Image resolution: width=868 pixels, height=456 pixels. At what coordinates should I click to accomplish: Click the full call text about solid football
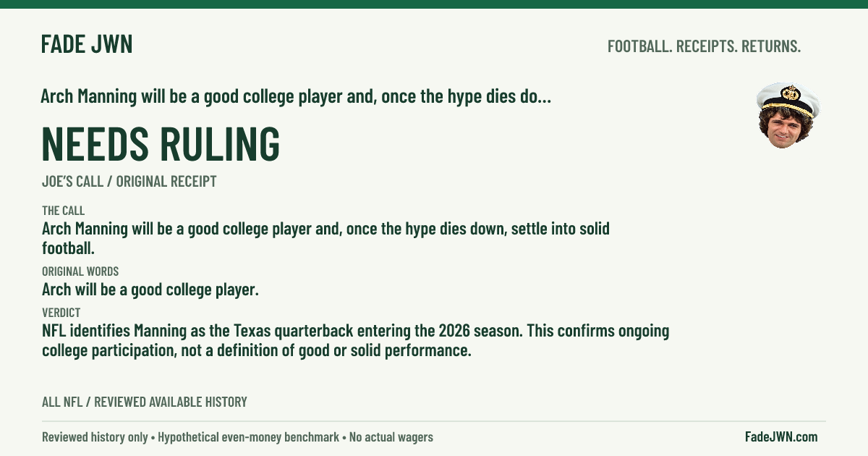(x=325, y=239)
